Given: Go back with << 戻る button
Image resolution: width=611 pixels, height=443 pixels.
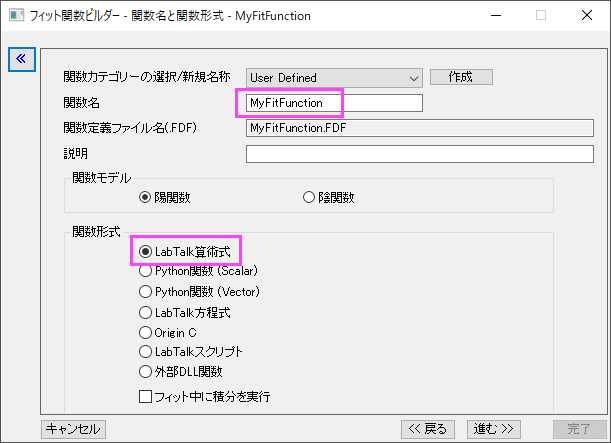Looking at the screenshot, I should click(428, 429).
